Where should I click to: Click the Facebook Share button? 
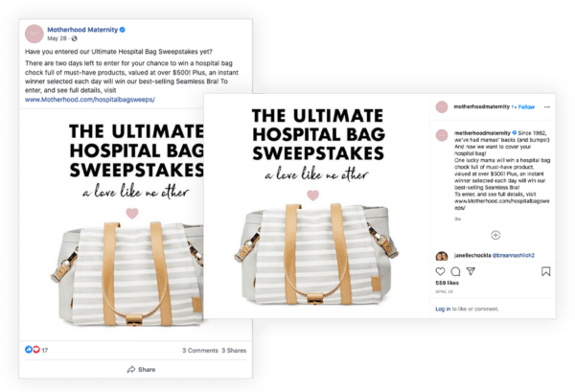pyautogui.click(x=141, y=369)
